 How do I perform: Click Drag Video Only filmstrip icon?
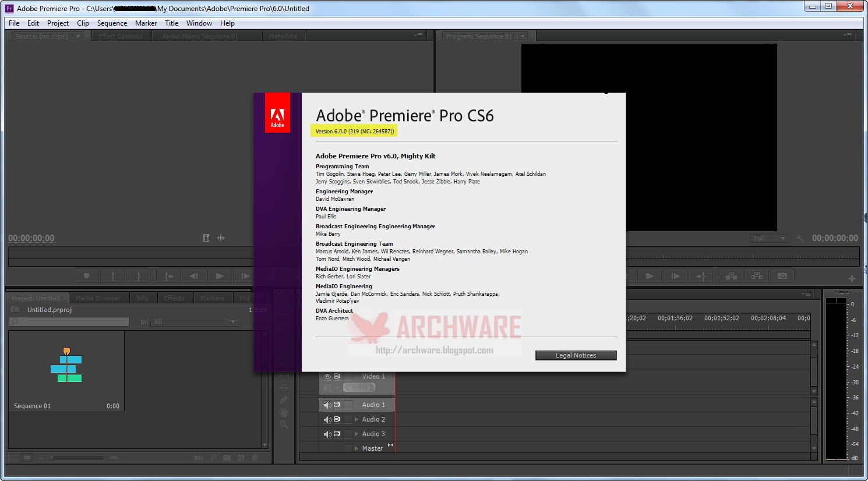206,238
